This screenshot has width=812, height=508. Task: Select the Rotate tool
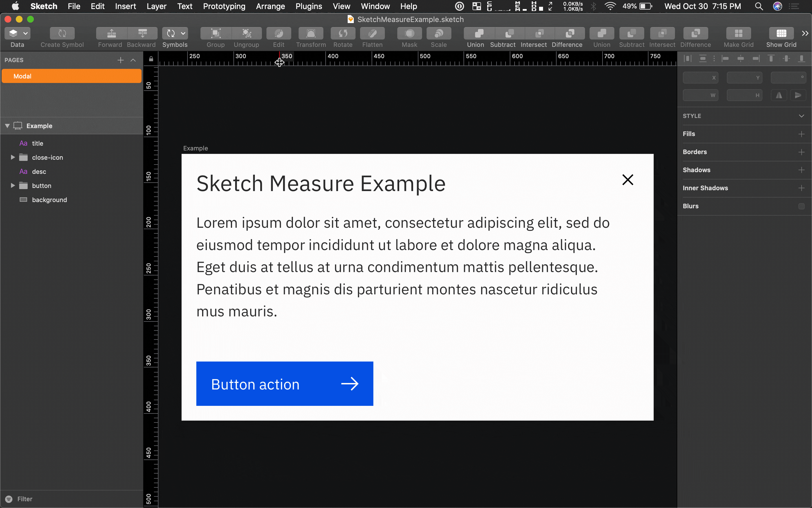[x=343, y=33]
